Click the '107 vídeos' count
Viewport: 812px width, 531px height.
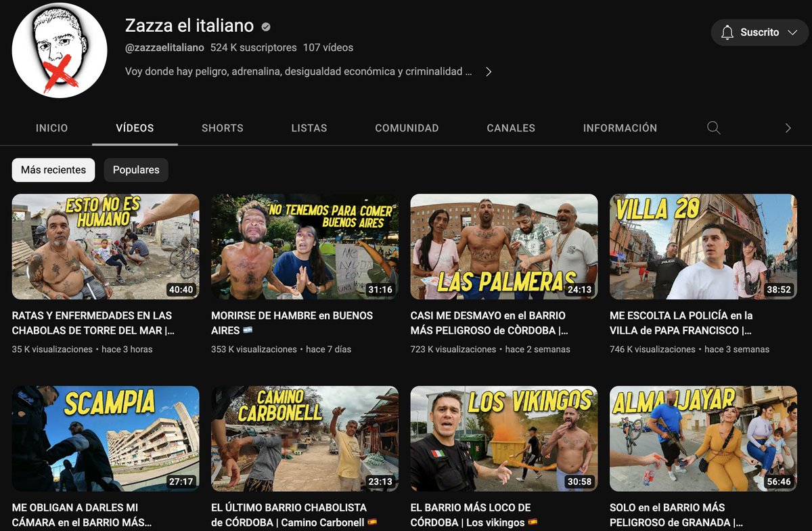(328, 48)
